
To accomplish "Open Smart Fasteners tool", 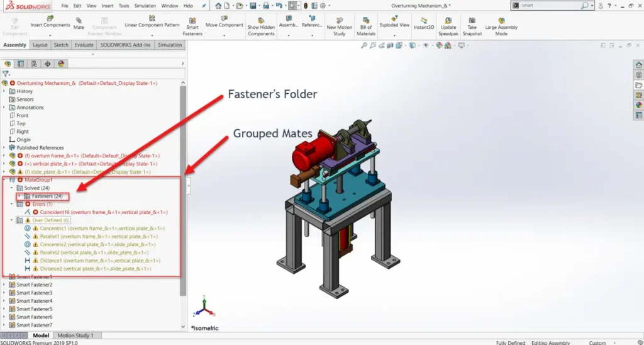I will pos(192,20).
